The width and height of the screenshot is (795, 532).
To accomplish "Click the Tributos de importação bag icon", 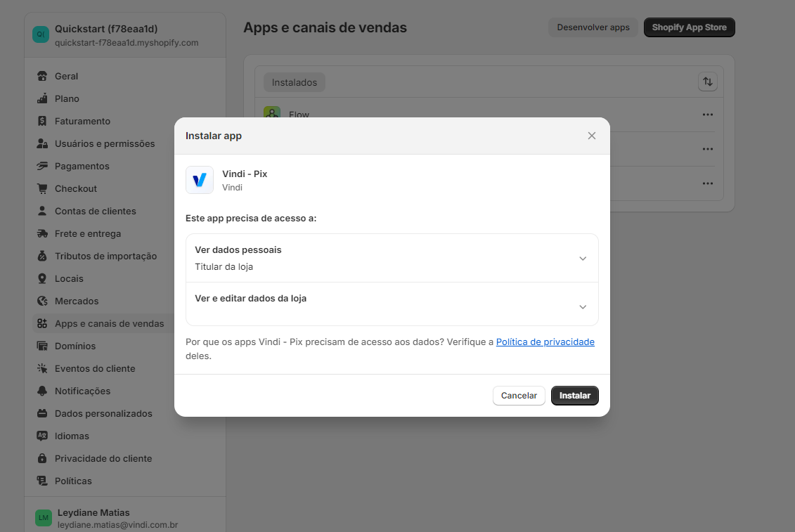I will coord(42,256).
